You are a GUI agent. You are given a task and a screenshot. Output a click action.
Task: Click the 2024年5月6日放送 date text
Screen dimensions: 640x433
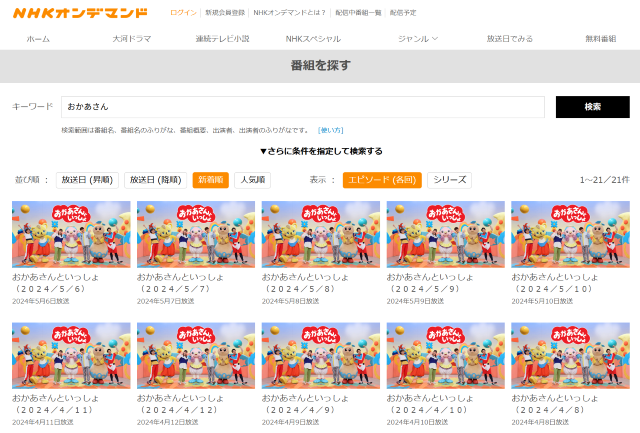[41, 301]
